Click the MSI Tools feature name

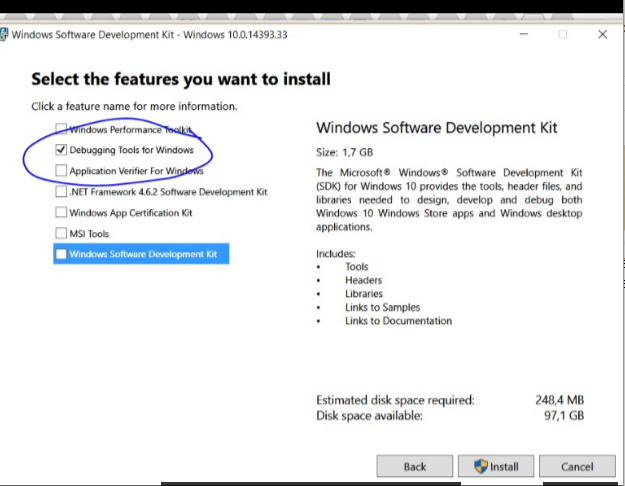coord(89,234)
